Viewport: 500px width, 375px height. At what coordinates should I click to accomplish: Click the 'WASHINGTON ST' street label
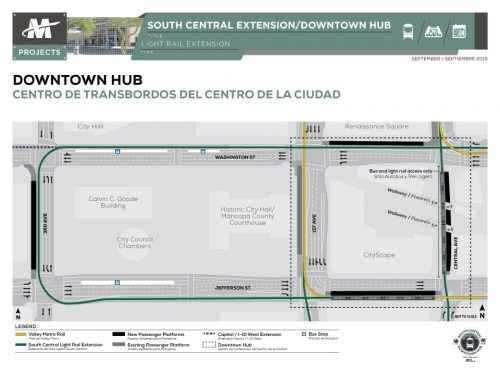[235, 157]
